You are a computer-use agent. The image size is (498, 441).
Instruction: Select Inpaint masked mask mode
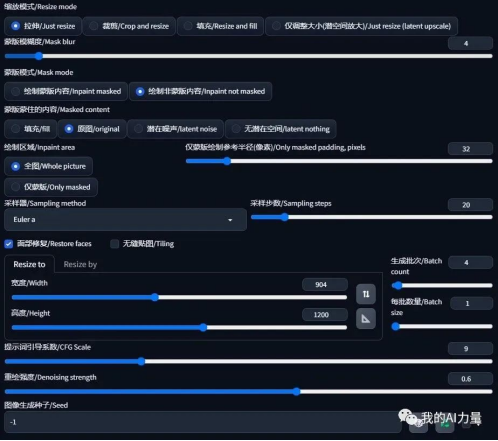point(66,91)
